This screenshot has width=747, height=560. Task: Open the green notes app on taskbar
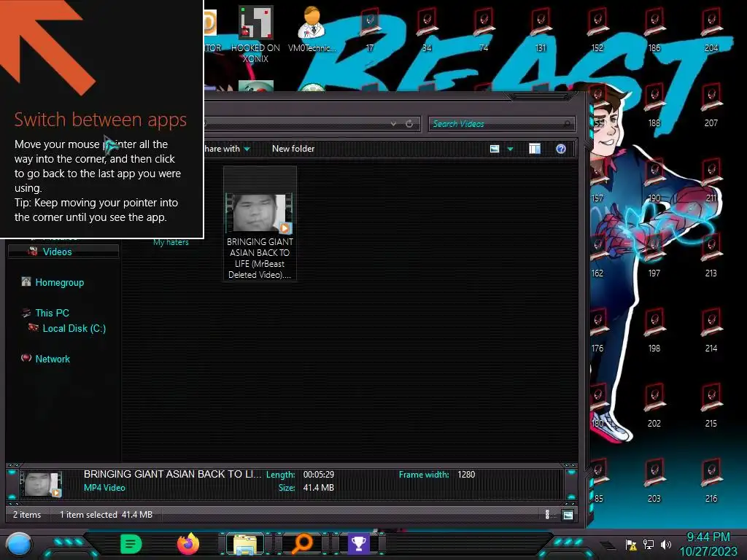click(x=131, y=544)
